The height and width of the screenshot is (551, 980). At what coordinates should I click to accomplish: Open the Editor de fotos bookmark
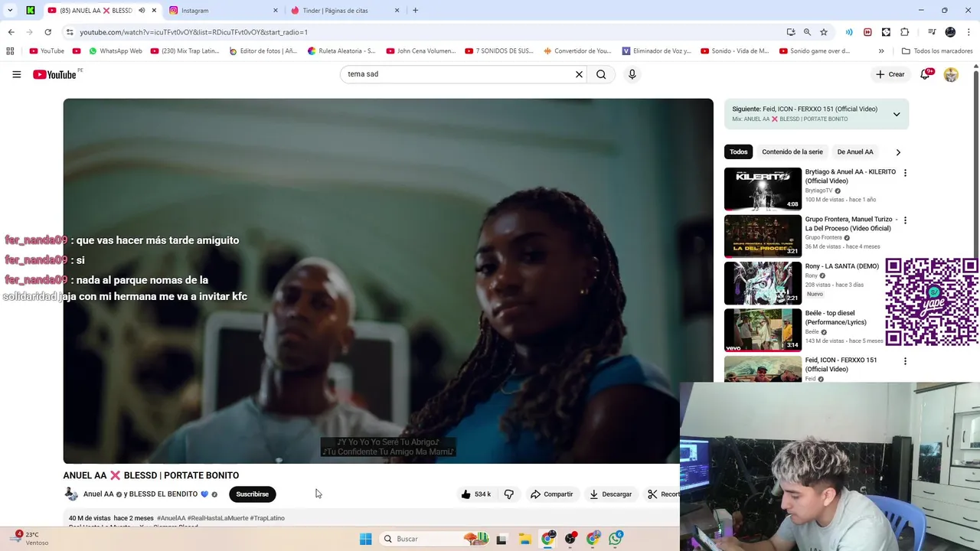pyautogui.click(x=263, y=51)
